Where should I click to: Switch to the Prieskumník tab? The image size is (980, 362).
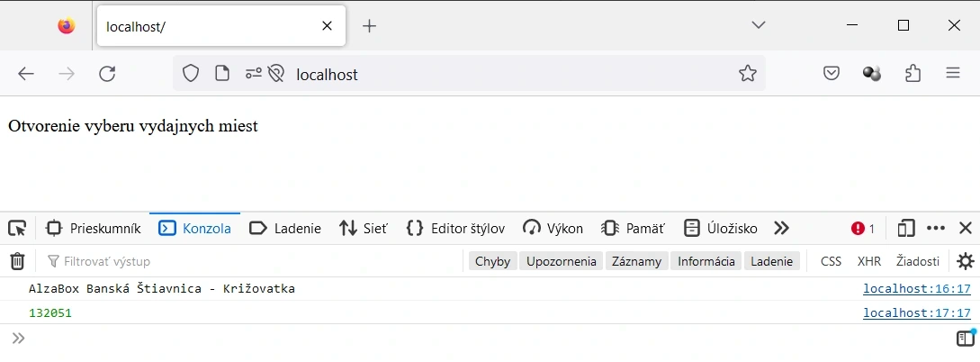click(x=94, y=228)
